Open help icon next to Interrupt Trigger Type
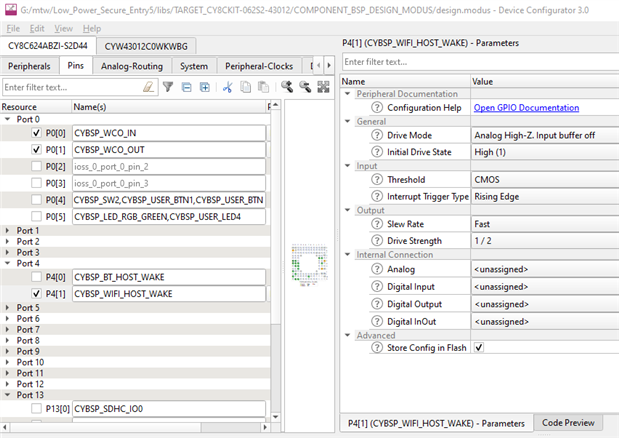619x438 pixels. [377, 196]
